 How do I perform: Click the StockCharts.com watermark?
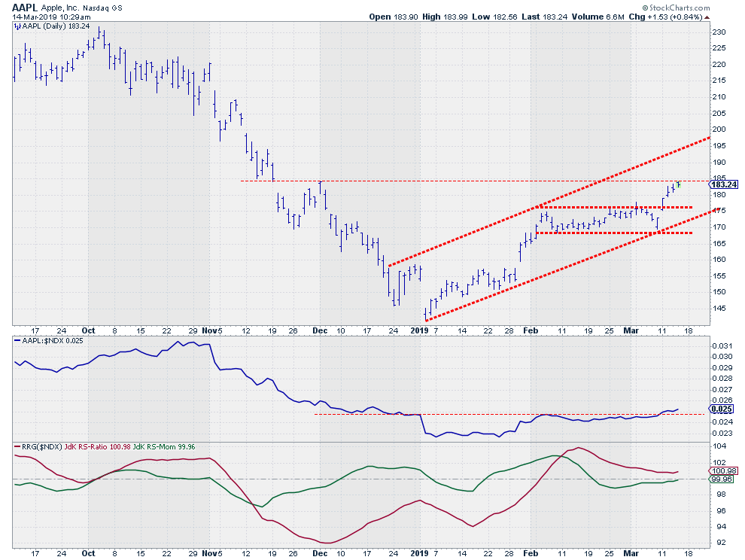(704, 6)
